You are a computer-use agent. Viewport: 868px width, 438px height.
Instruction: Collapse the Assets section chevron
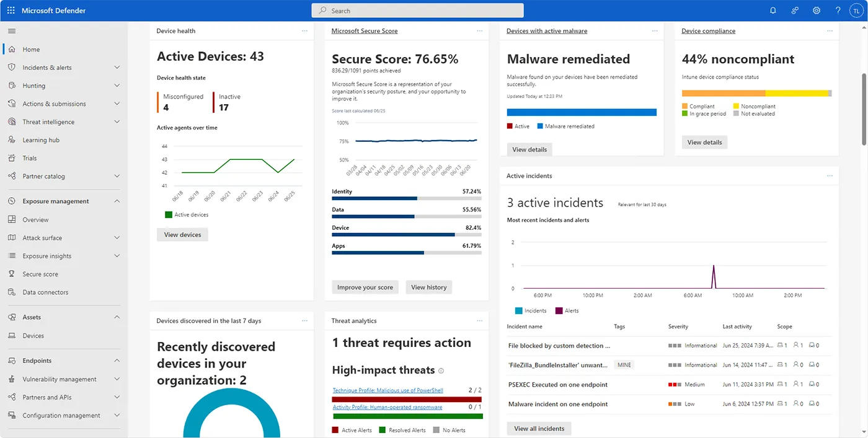117,317
